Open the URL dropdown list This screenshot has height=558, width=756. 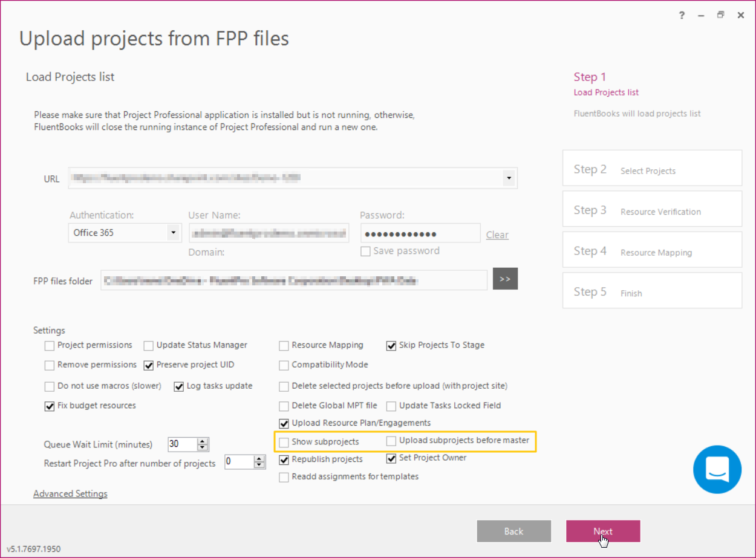(x=508, y=178)
